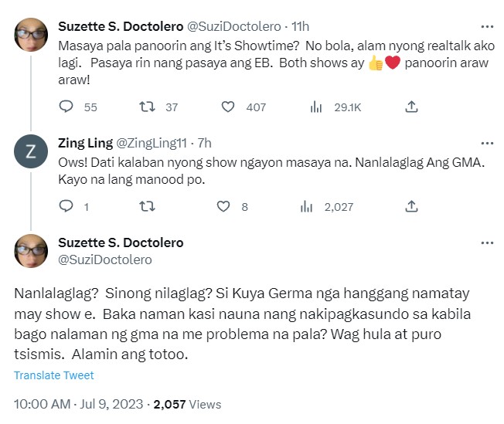Open more options on main tweet
Viewport: 504px width, 424px height.
486,243
